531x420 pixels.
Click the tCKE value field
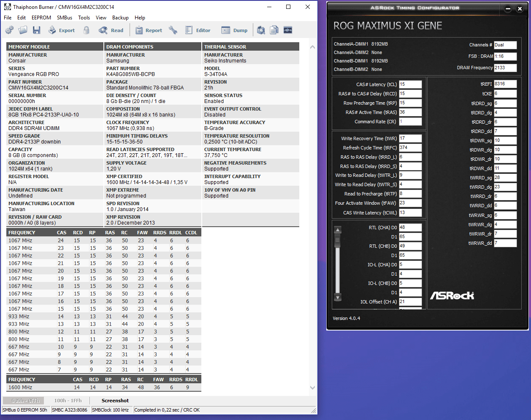click(505, 94)
